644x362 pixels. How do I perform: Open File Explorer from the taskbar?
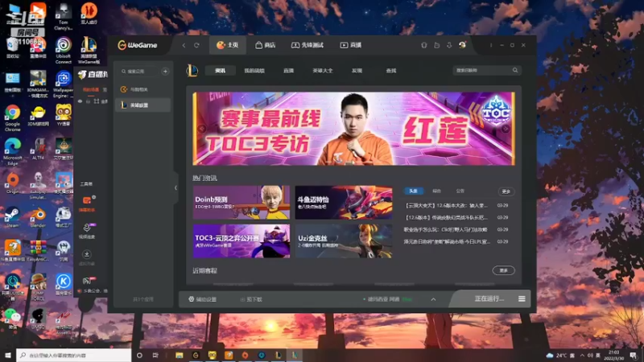pyautogui.click(x=179, y=355)
